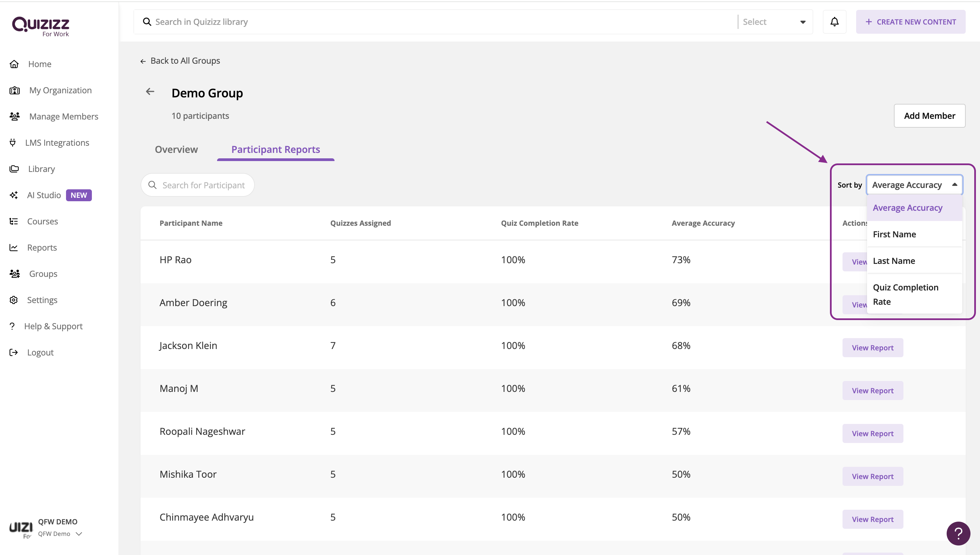Click the AI Studio sparkle icon
980x555 pixels.
coord(14,195)
